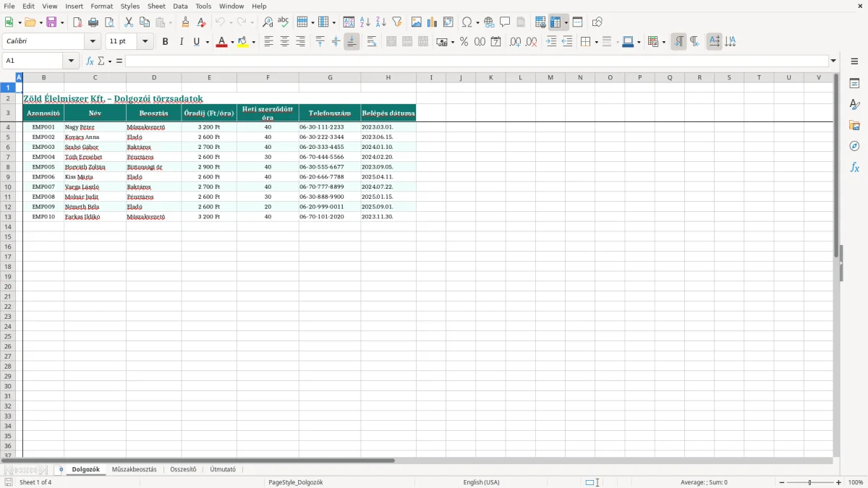Screen dimensions: 868x488
Task: Click the zoom slider in status bar
Action: (x=810, y=482)
